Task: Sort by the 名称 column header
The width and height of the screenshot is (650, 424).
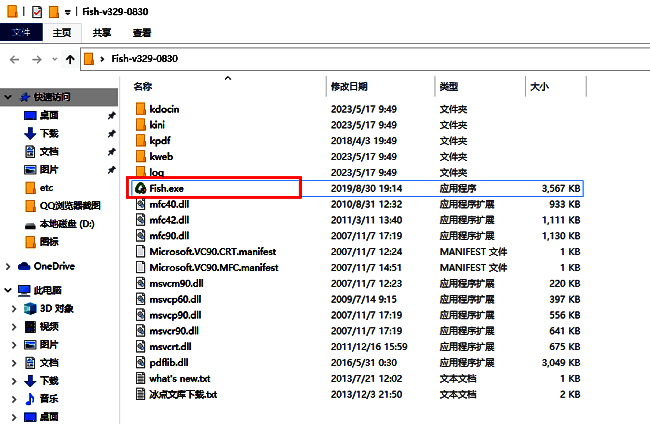Action: (x=143, y=87)
